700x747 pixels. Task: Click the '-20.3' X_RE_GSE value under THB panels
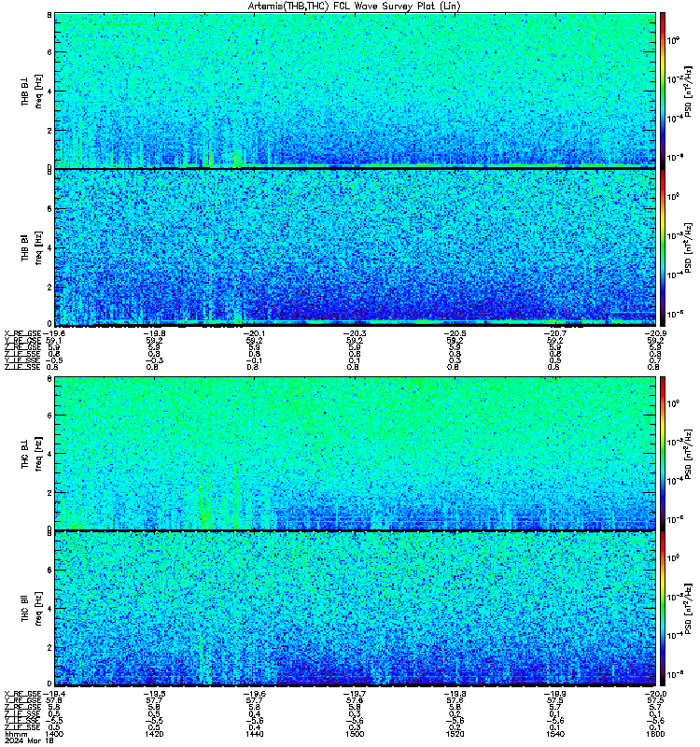[353, 333]
